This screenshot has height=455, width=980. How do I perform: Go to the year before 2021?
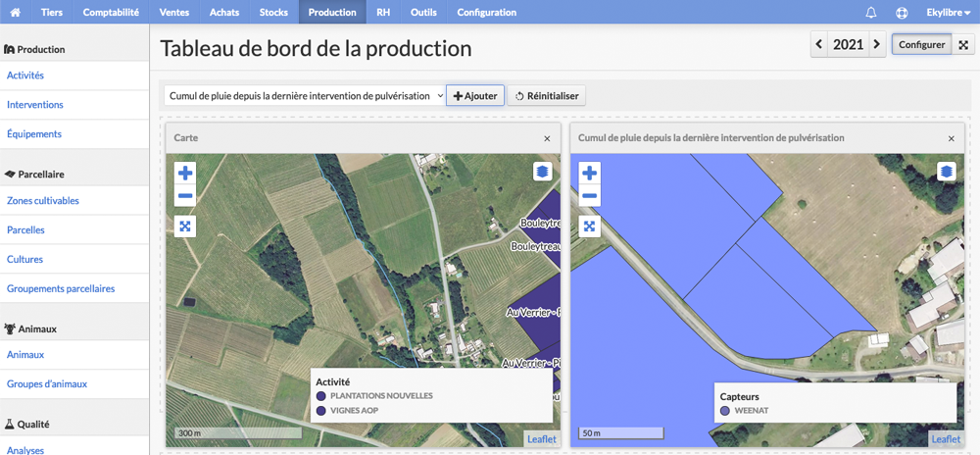pos(819,44)
